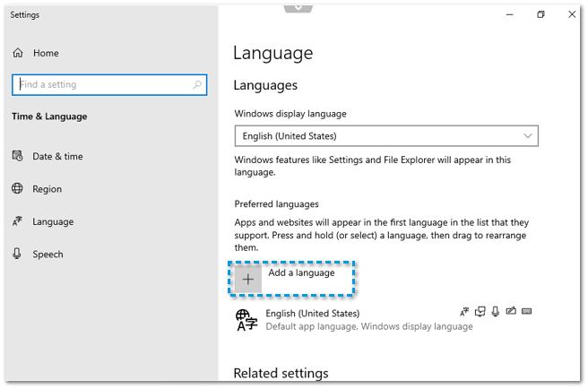Click the keyboard icon on English row

pos(526,312)
